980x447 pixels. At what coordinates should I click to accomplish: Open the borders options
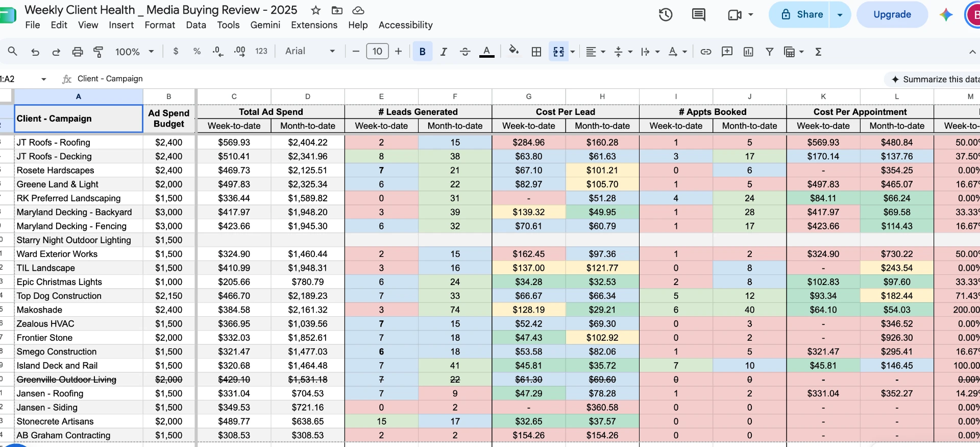536,52
